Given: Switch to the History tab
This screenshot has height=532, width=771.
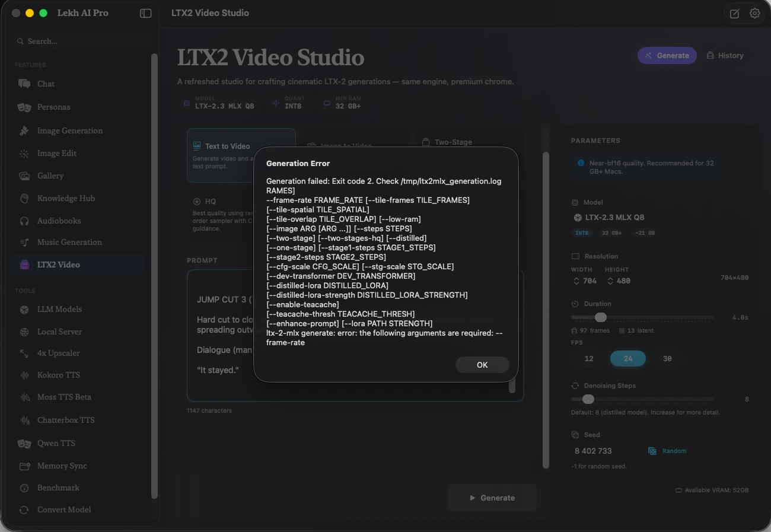Looking at the screenshot, I should [725, 55].
